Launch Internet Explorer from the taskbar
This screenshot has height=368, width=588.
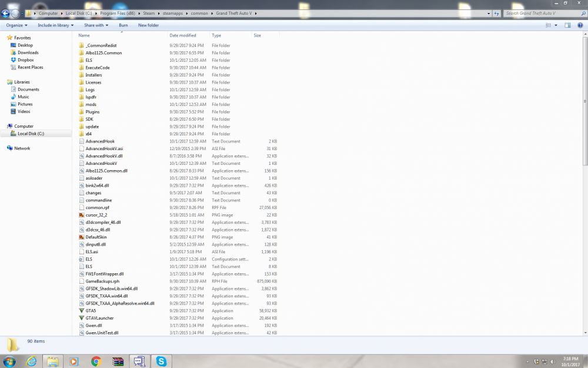tap(31, 362)
